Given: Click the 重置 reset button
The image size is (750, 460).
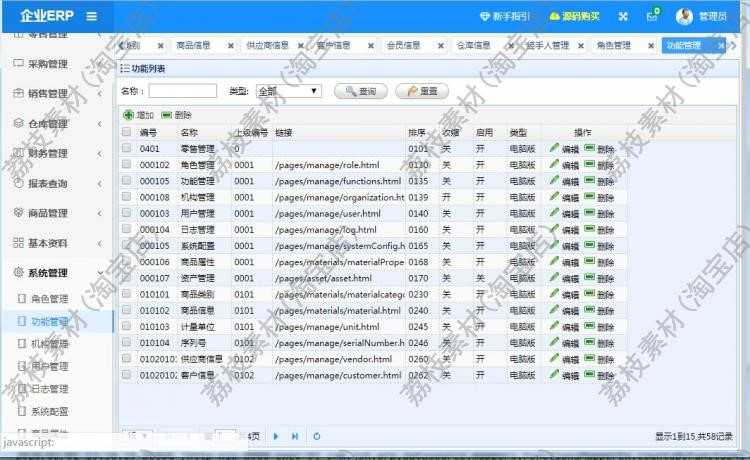Looking at the screenshot, I should 422,91.
